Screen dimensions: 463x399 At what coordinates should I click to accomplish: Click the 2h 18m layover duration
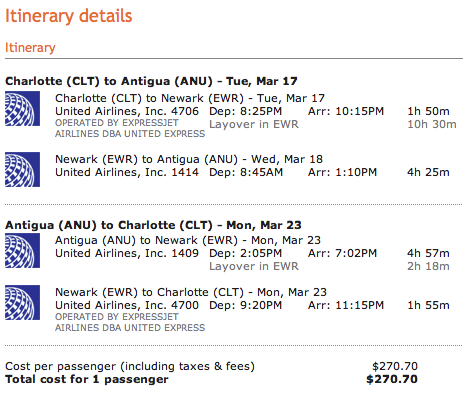click(x=428, y=266)
